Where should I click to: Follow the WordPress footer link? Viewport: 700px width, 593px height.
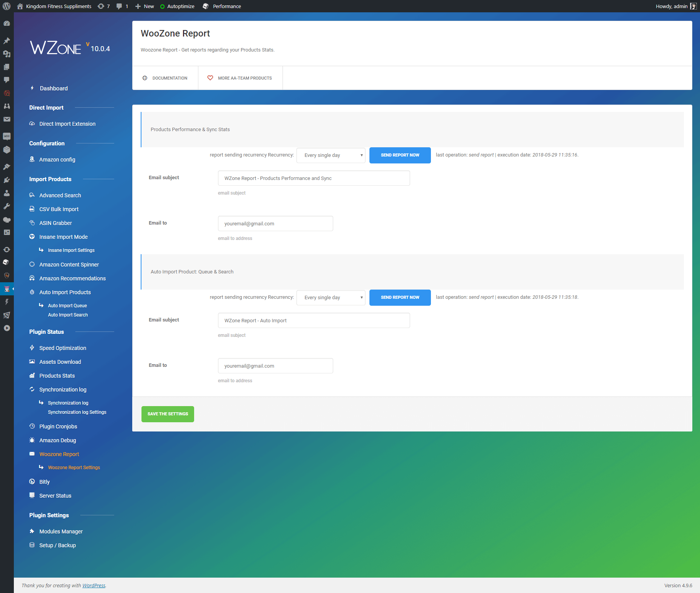pyautogui.click(x=94, y=586)
